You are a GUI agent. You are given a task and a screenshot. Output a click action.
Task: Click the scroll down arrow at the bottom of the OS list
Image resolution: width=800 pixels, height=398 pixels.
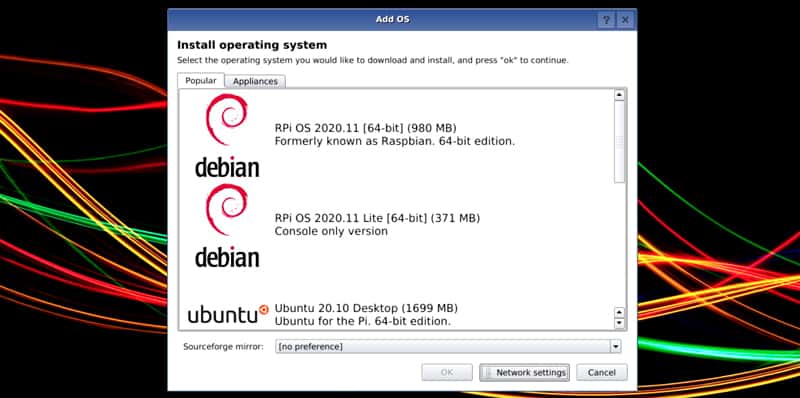pyautogui.click(x=619, y=323)
